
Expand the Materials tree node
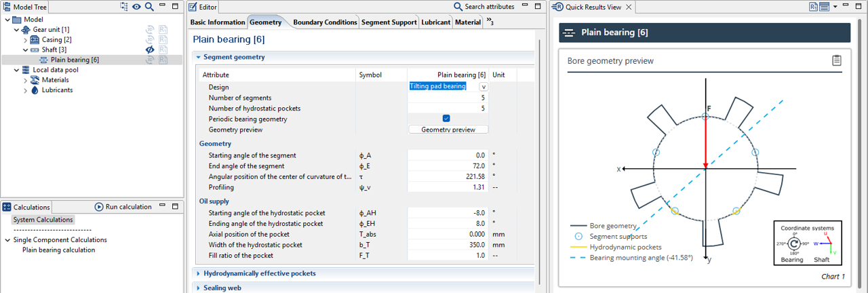[26, 80]
